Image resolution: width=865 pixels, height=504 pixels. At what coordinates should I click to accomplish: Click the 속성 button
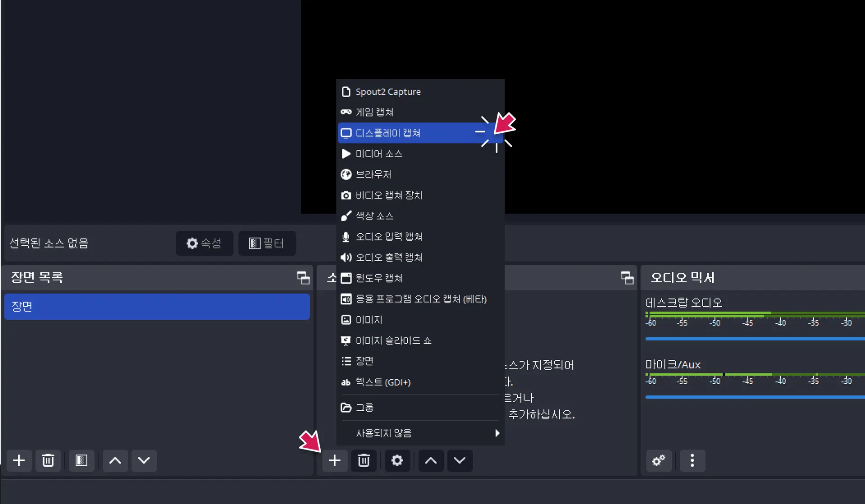205,243
